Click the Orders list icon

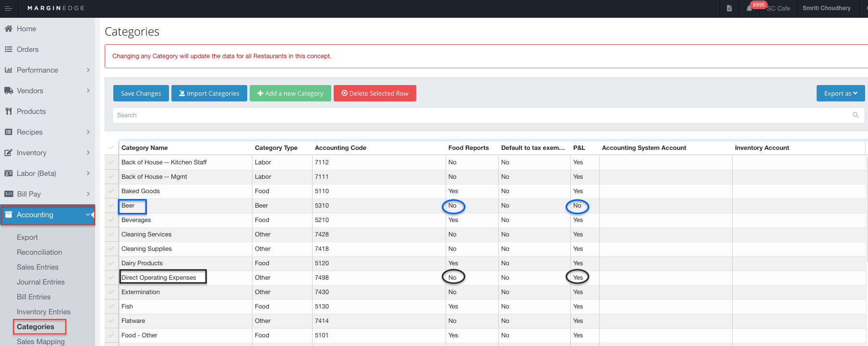[8, 49]
